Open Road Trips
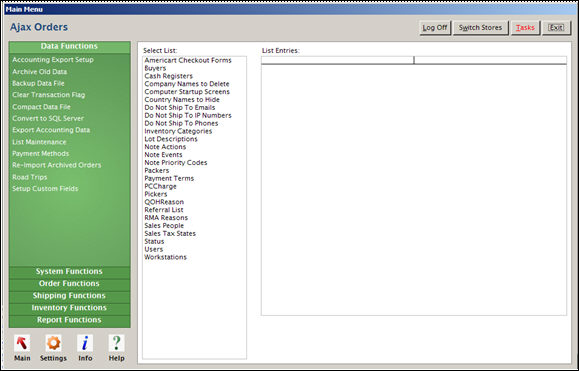Screen dimensions: 579x371 pyautogui.click(x=30, y=177)
